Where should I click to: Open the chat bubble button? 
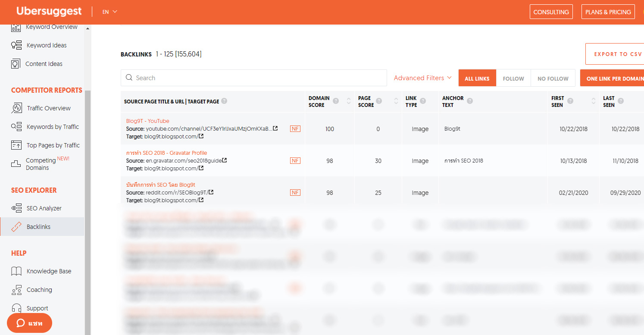click(x=29, y=323)
